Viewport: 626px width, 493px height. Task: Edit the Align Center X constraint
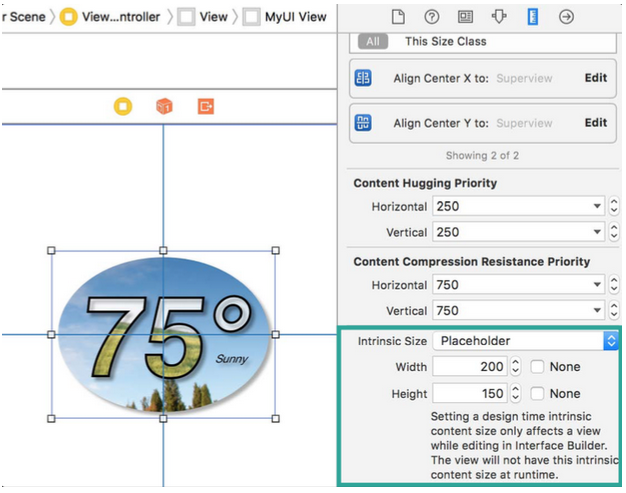(x=596, y=78)
